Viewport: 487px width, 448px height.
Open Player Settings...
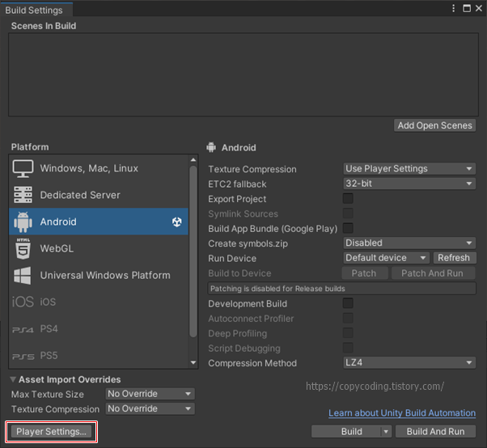51,432
